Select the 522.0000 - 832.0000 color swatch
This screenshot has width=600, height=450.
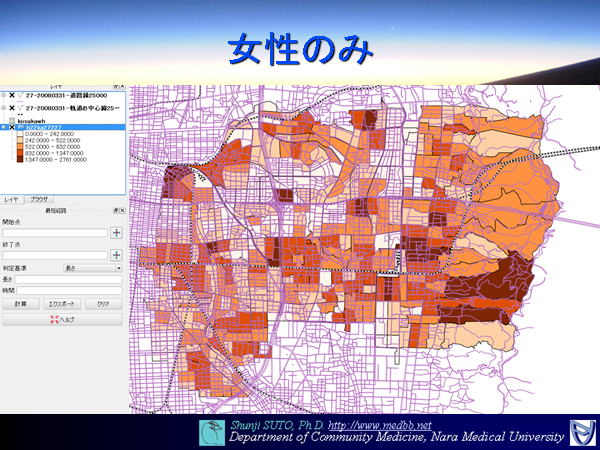pyautogui.click(x=20, y=147)
